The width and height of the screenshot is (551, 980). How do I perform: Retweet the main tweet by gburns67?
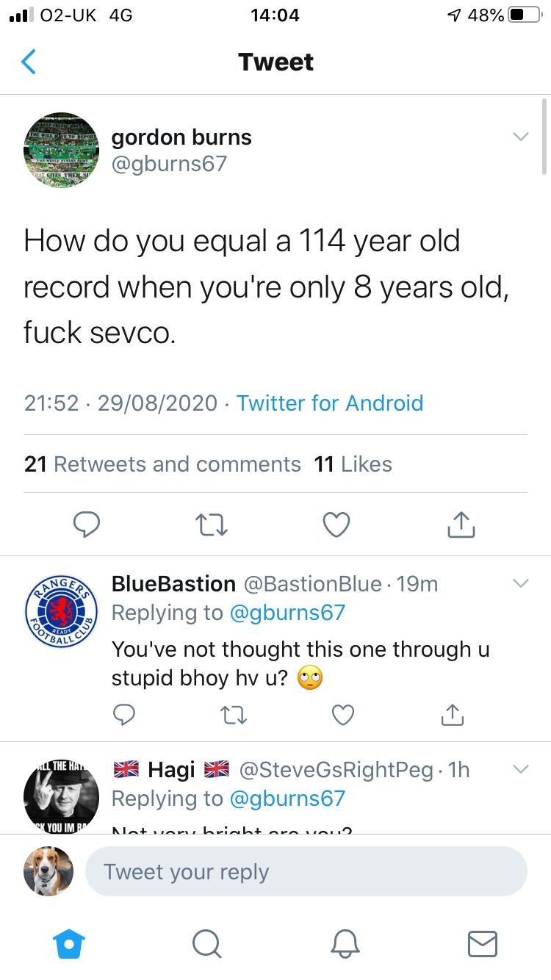[212, 525]
